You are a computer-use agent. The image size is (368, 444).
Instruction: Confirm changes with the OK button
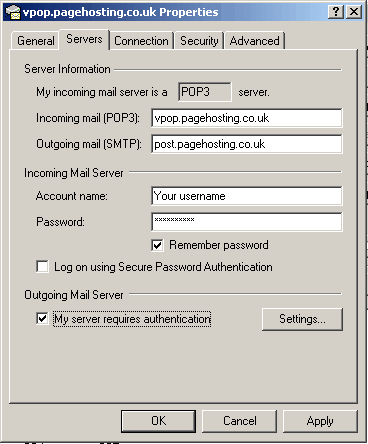[x=158, y=421]
